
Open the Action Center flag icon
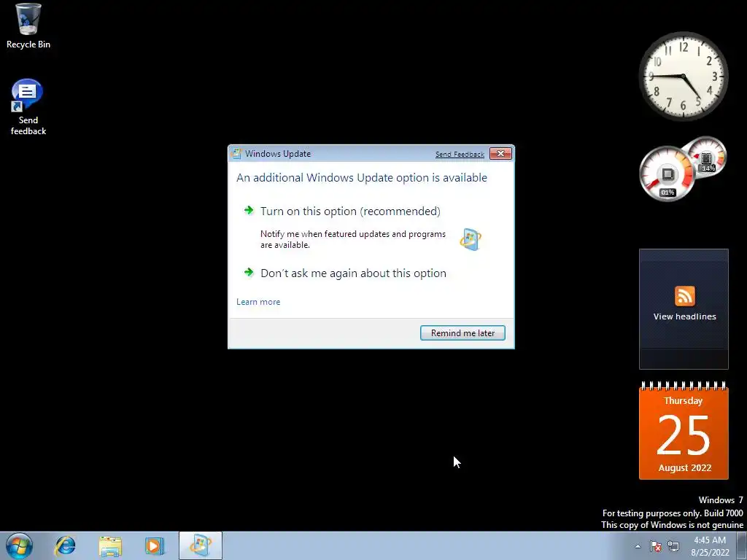click(x=656, y=546)
